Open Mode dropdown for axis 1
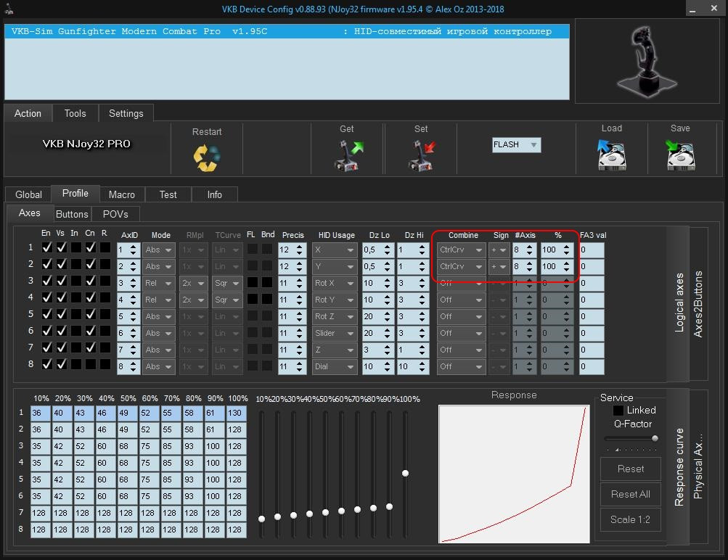 [x=158, y=250]
